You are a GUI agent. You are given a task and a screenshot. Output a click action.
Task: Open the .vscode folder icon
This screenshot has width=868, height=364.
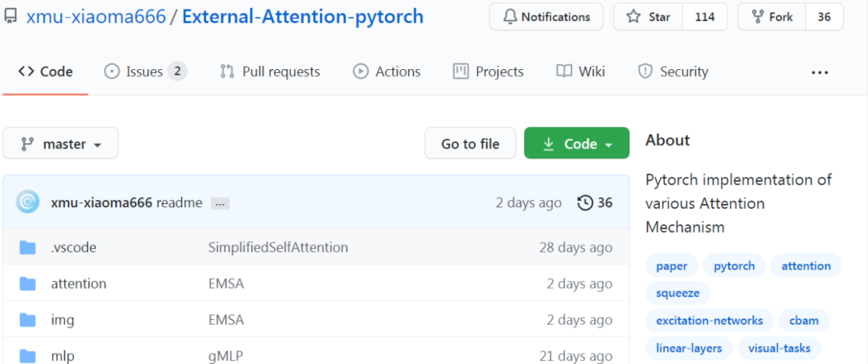pos(27,247)
